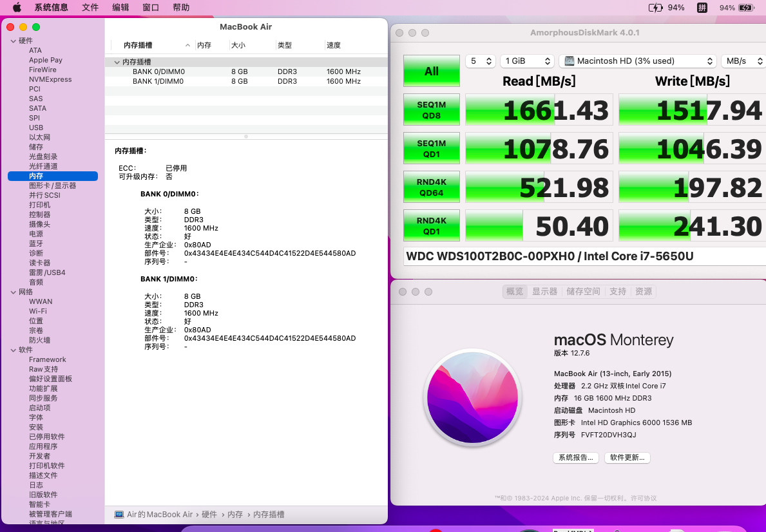Screen dimensions: 766x532
Task: Collapse the 网络 section in sidebar
Action: (13, 292)
